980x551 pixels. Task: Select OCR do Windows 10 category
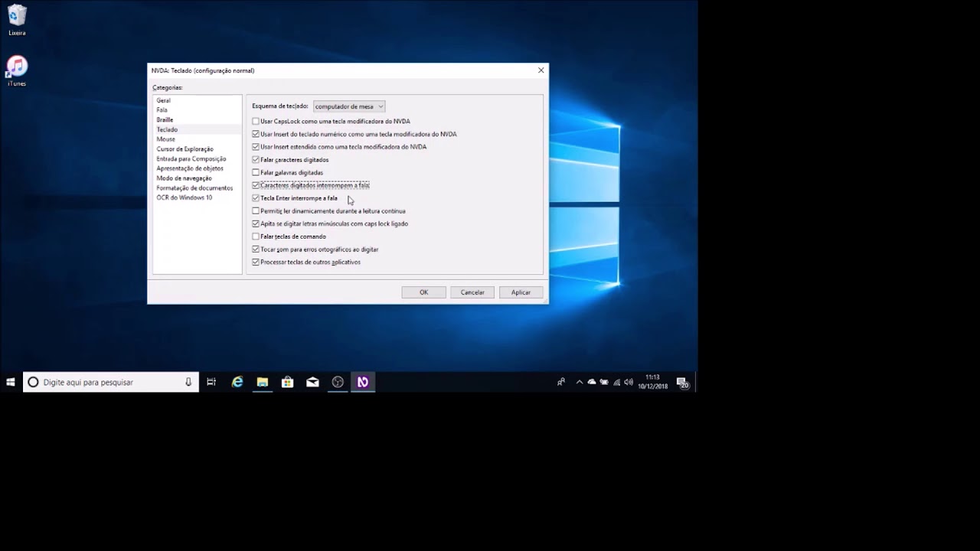(185, 197)
